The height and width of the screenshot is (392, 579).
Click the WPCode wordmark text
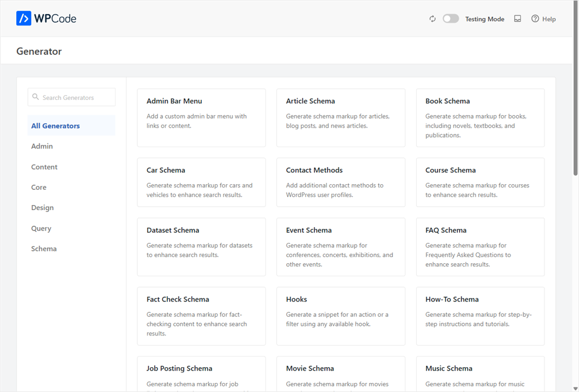pos(55,19)
